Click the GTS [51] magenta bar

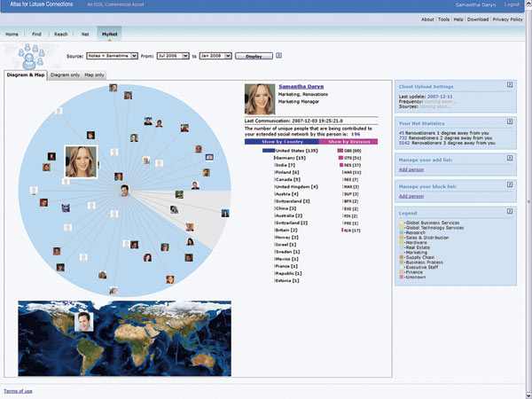(x=340, y=158)
